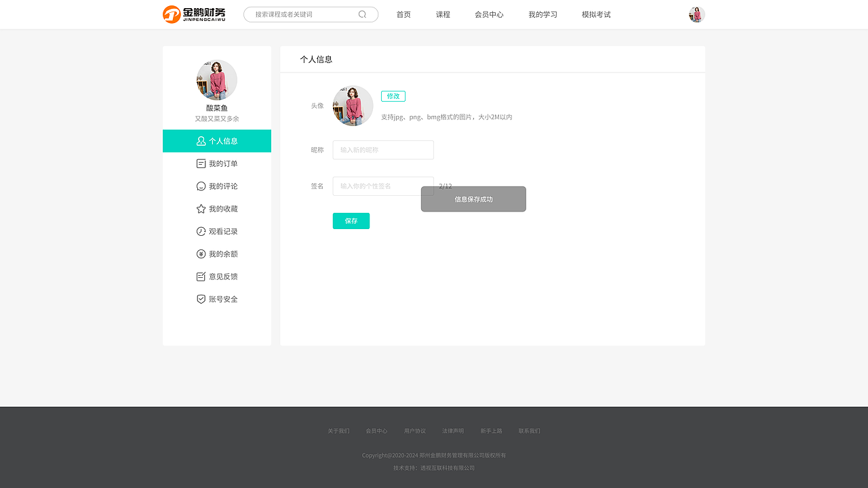Viewport: 868px width, 488px height.
Task: Click the copyright line in footer
Action: click(434, 455)
